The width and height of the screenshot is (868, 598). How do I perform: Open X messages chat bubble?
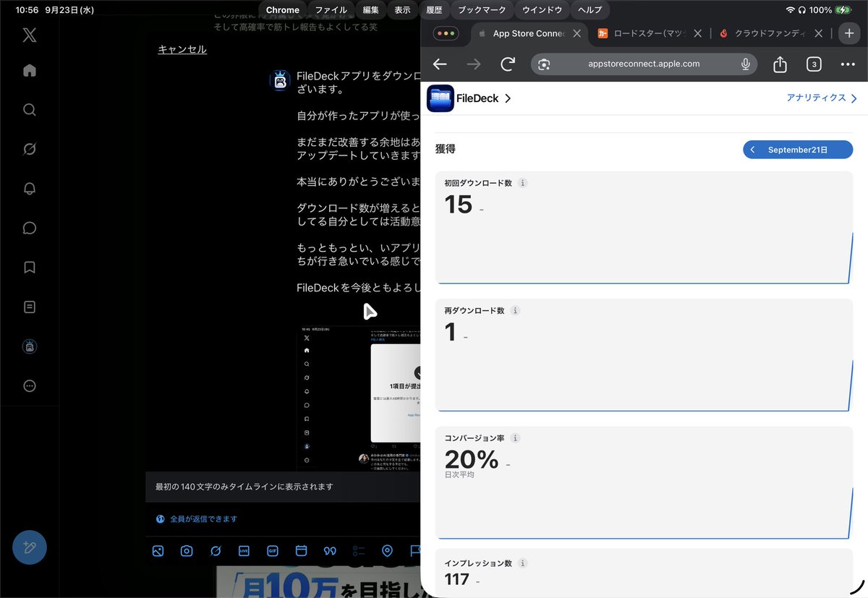[x=30, y=228]
